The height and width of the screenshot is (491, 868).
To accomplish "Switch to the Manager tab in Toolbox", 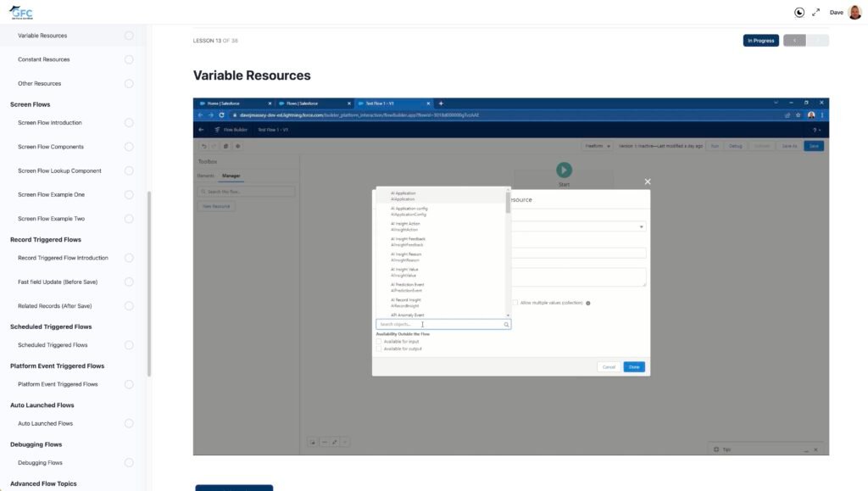I will click(231, 176).
